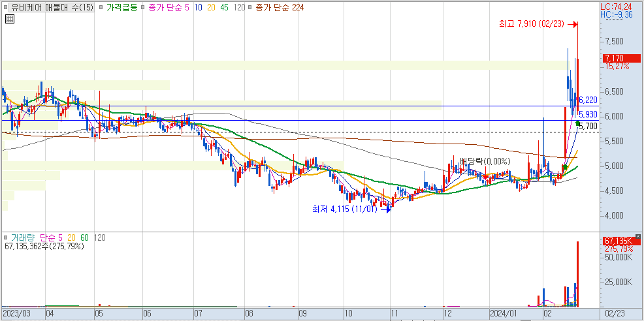Select the 유비케어 매물대 수(15) indicator label
The image size is (644, 321).
tap(52, 7)
